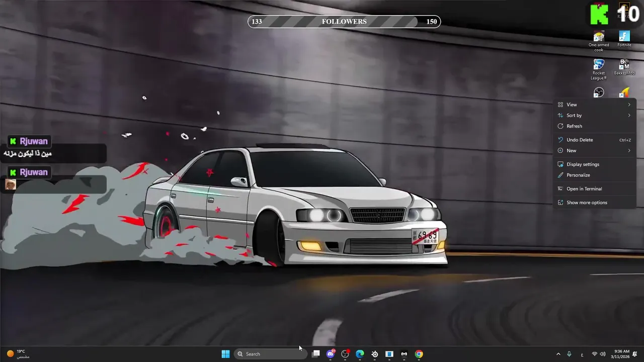This screenshot has height=362, width=644.
Task: Click the top Rjuwan chat username
Action: coord(34,141)
